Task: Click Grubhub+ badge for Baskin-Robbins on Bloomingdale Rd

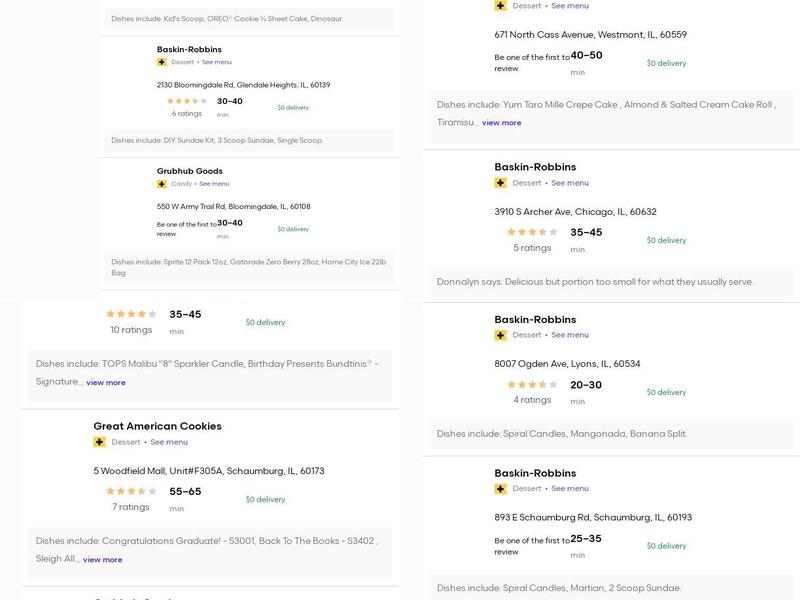Action: click(x=162, y=62)
